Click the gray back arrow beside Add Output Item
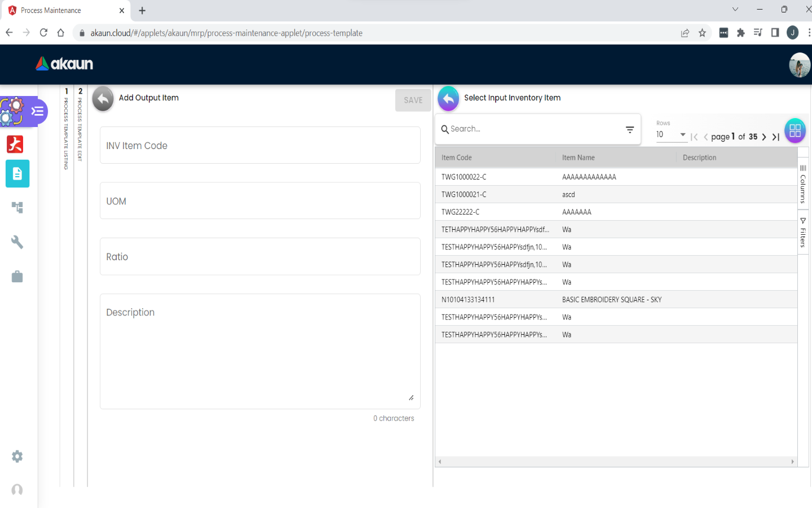812x508 pixels. (103, 98)
